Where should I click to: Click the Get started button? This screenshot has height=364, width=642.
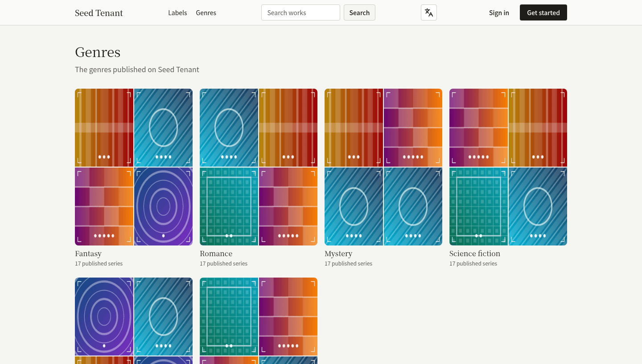[543, 12]
